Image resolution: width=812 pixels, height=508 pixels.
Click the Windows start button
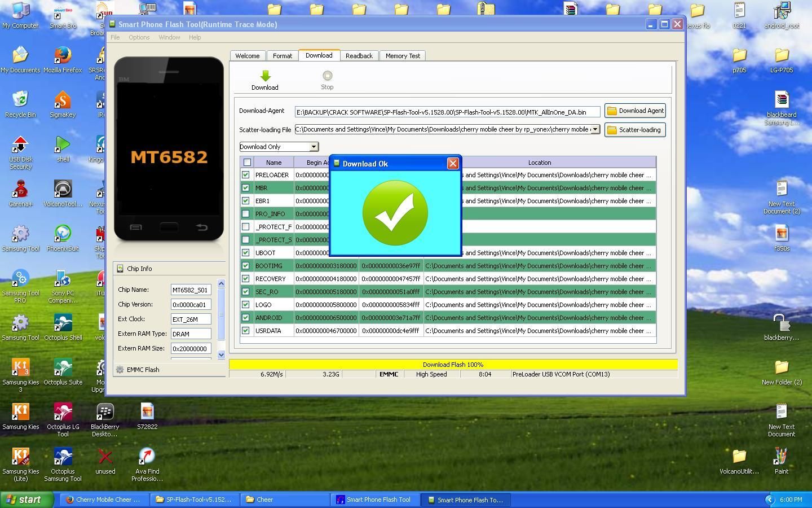click(27, 500)
